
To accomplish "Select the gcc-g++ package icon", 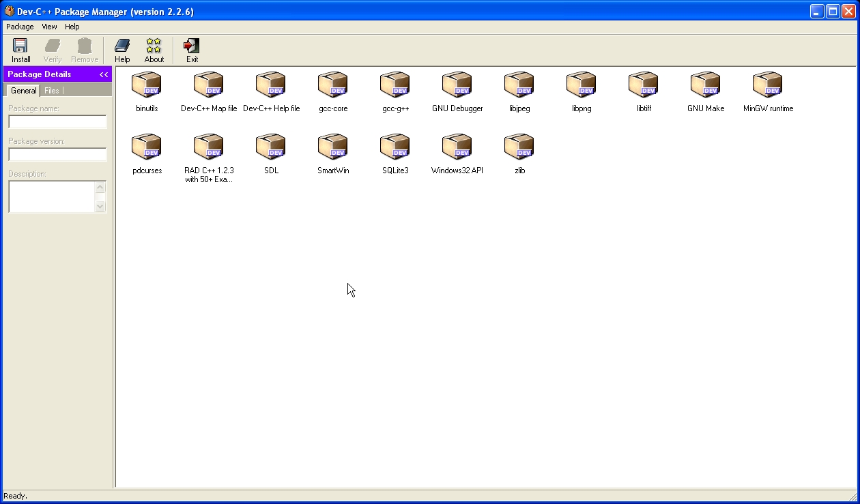I will 395,85.
